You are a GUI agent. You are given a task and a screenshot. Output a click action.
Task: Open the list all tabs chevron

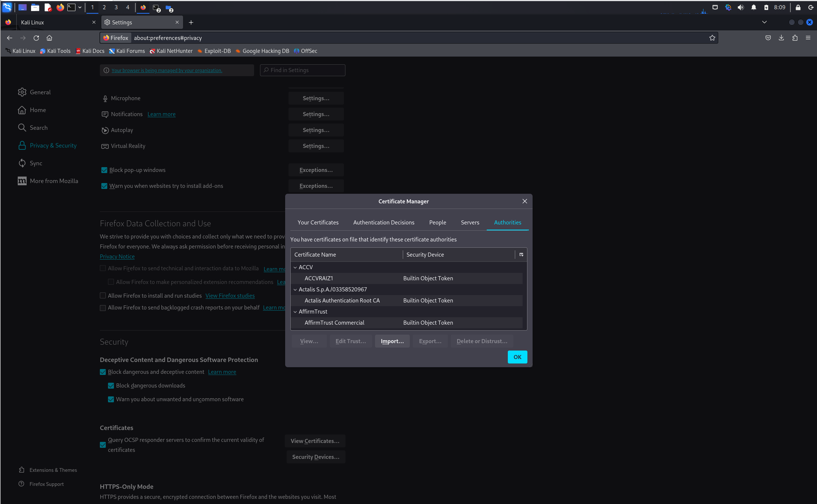[764, 22]
